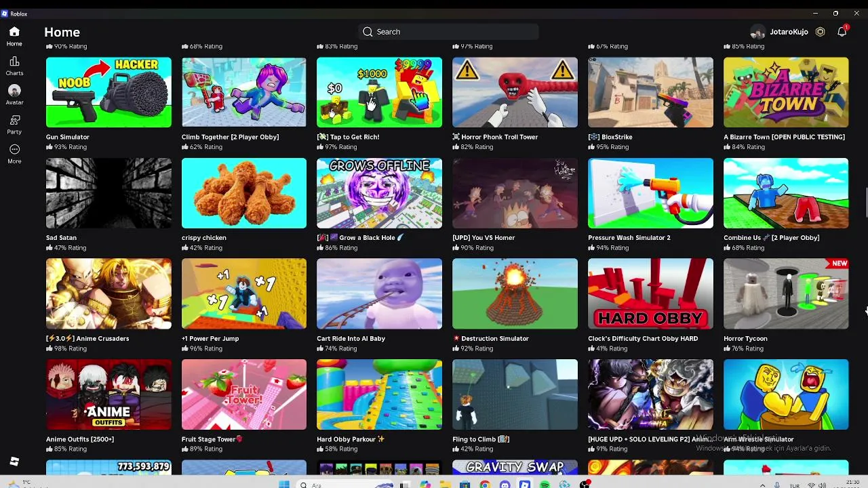Screen dimensions: 868x488
Task: Open the Windows Start button
Action: coord(284,485)
